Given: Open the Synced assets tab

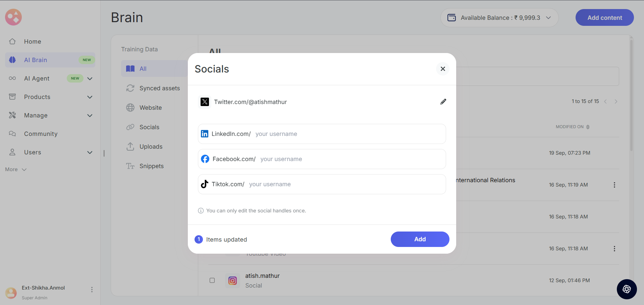Looking at the screenshot, I should tap(159, 88).
